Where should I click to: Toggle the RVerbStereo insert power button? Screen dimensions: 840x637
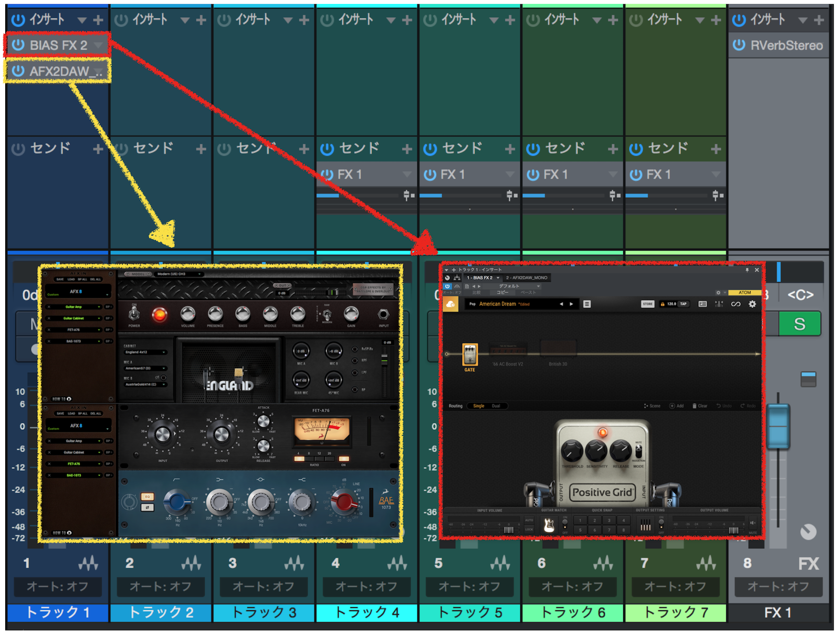tap(739, 45)
